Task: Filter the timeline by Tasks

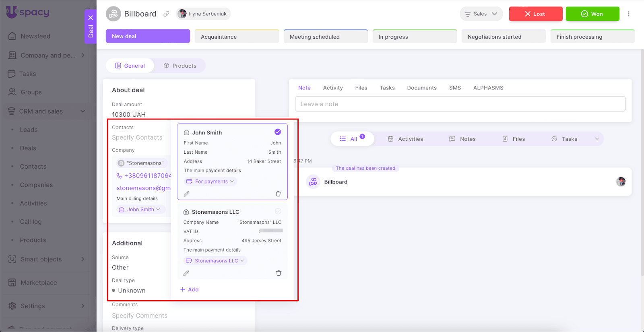Action: click(x=565, y=139)
